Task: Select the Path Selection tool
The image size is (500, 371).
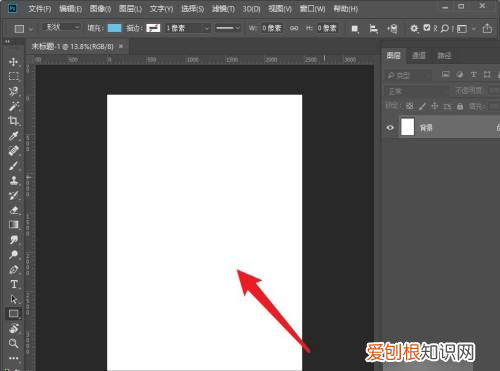Action: pos(13,299)
